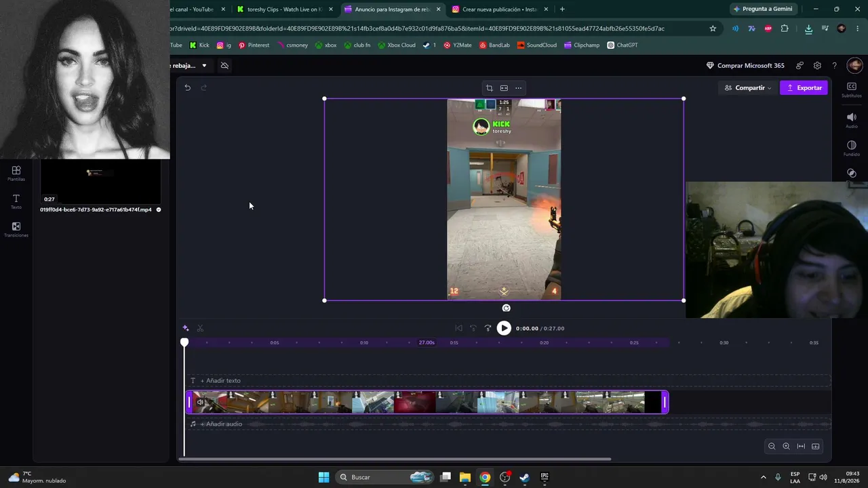The height and width of the screenshot is (488, 868).
Task: Open the crop tool above preview
Action: (489, 88)
